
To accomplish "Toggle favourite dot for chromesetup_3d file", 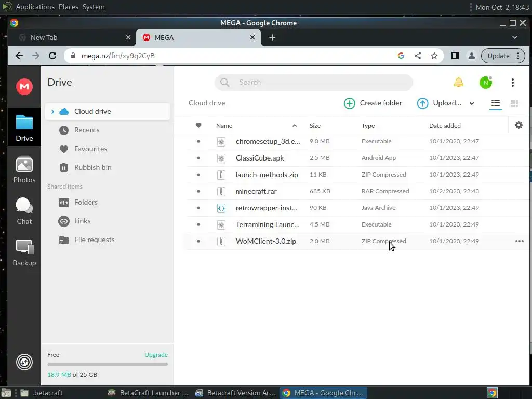I will [198, 141].
